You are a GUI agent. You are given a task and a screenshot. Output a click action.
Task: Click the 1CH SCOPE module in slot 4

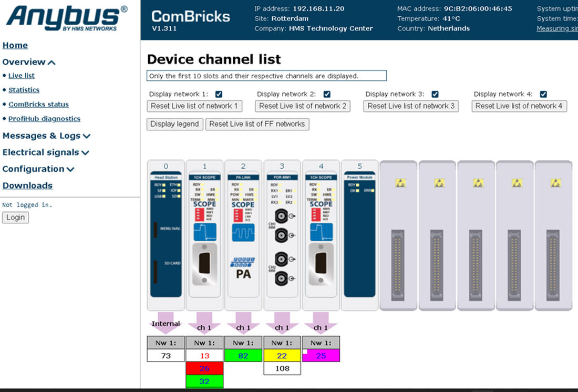[321, 234]
